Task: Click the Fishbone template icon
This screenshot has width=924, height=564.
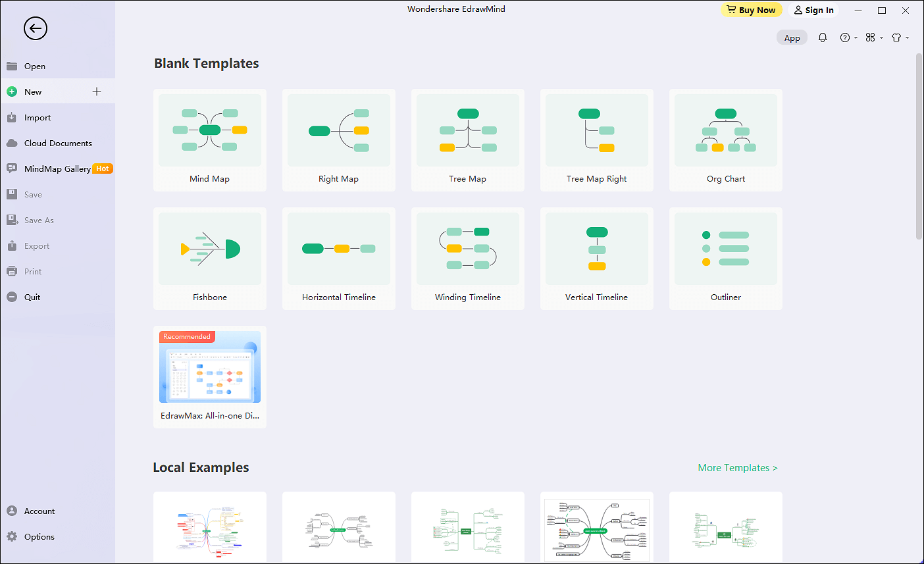Action: [x=210, y=249]
